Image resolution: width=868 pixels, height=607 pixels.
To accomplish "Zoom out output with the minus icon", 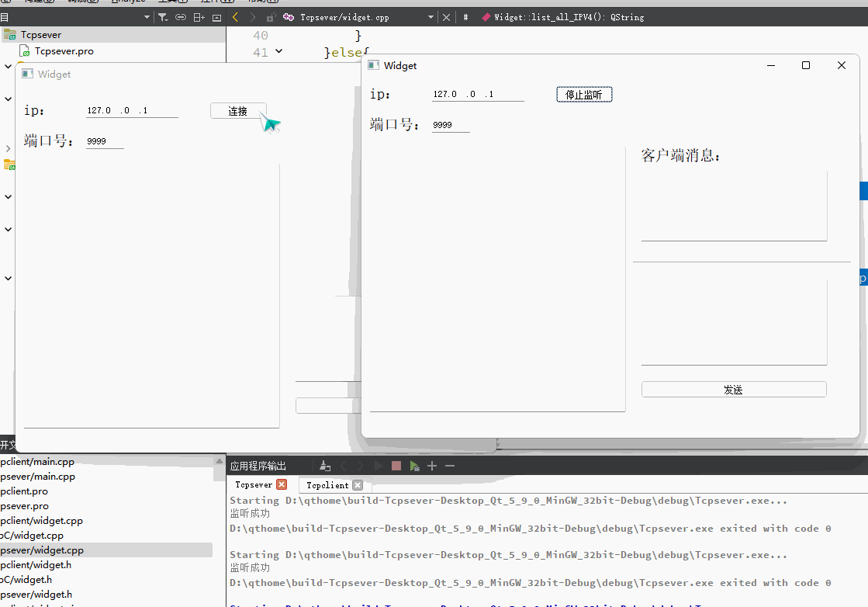I will coord(450,466).
